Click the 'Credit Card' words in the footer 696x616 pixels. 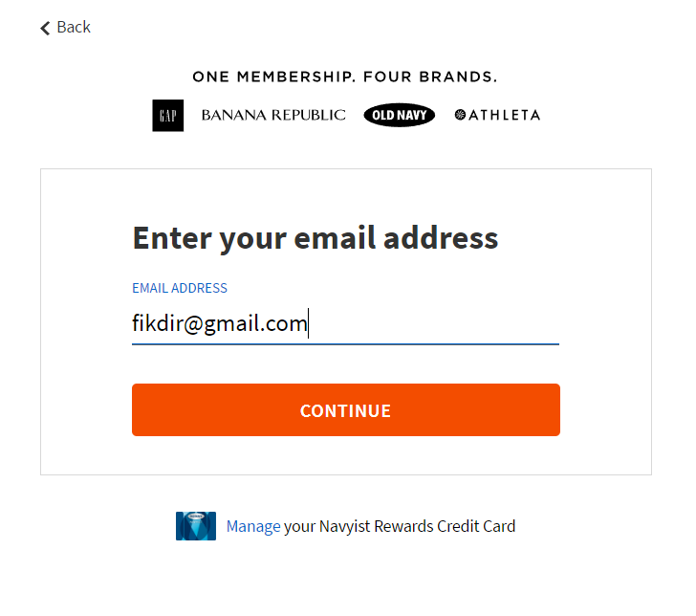(x=476, y=526)
